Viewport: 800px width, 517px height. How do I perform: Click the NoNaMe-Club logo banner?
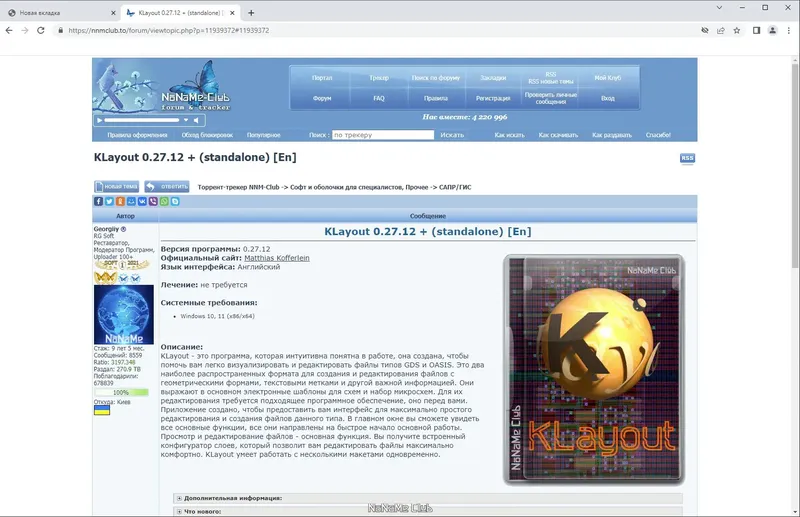(162, 86)
